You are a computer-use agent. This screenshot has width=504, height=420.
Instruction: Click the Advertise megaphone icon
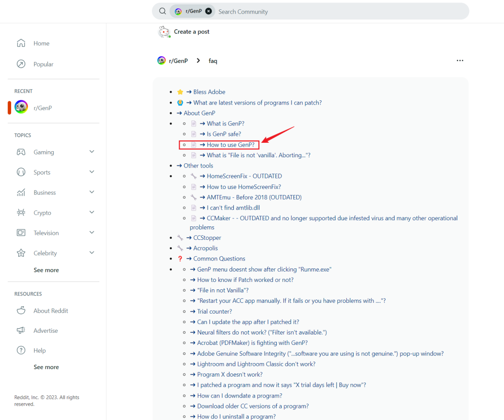coord(21,330)
